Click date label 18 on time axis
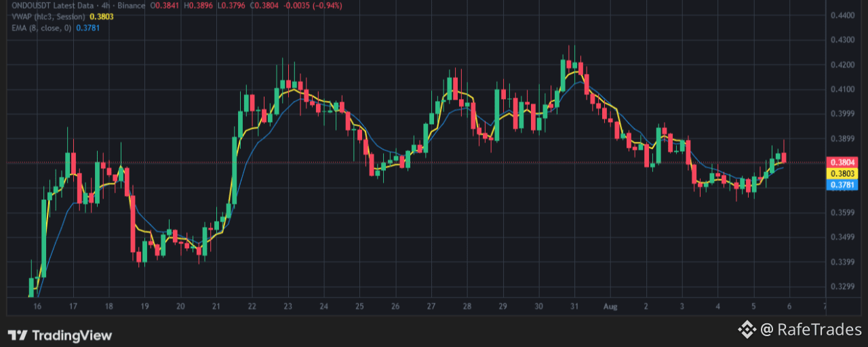Viewport: 868px width, 347px height. click(108, 306)
